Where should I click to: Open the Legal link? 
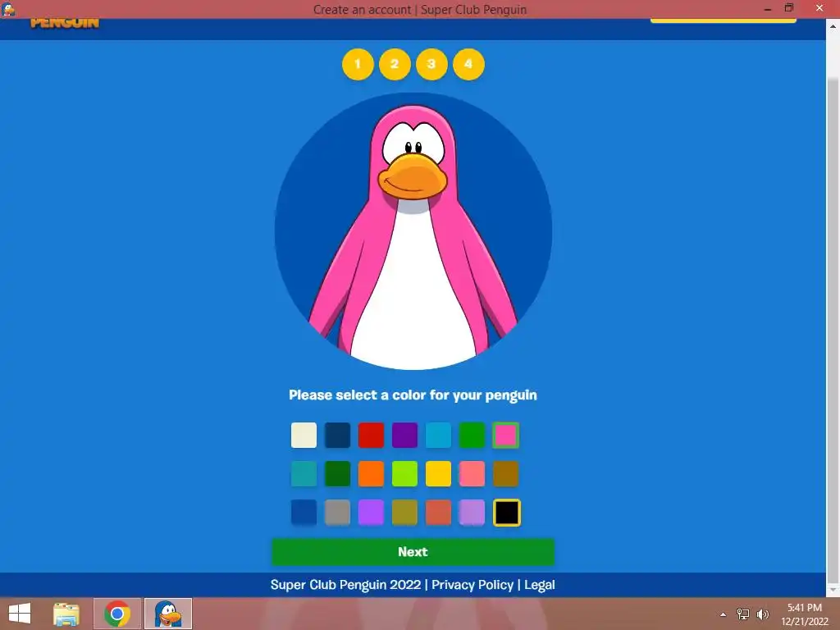[x=540, y=585]
